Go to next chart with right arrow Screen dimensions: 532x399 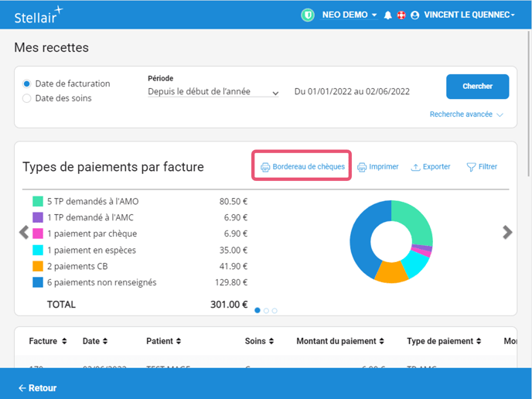pos(507,232)
